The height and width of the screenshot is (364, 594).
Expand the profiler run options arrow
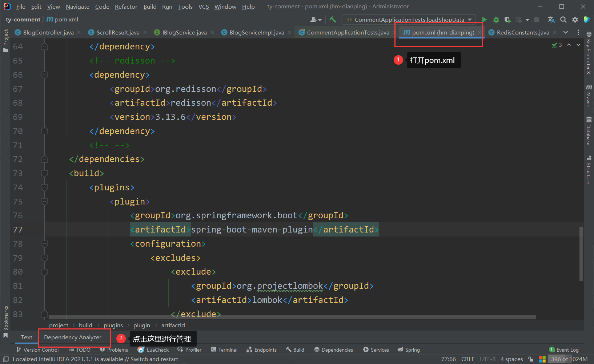[x=527, y=20]
